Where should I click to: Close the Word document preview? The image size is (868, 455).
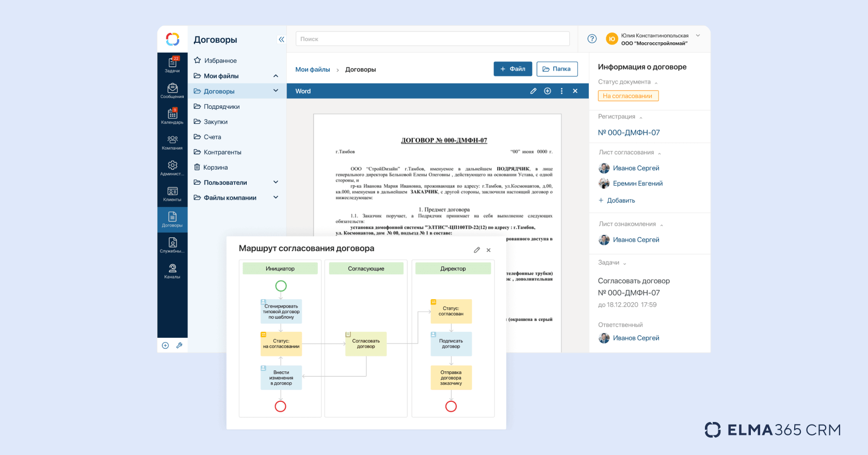(575, 91)
